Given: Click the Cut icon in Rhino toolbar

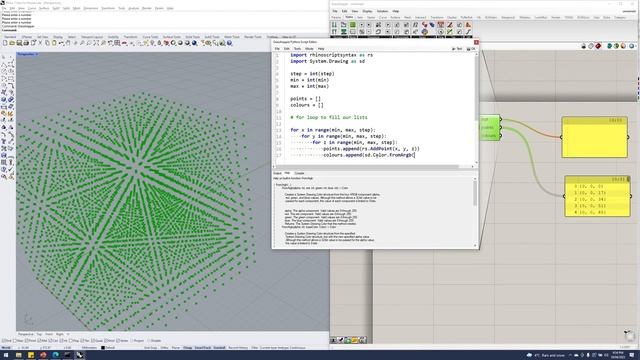Looking at the screenshot, I should 40,43.
